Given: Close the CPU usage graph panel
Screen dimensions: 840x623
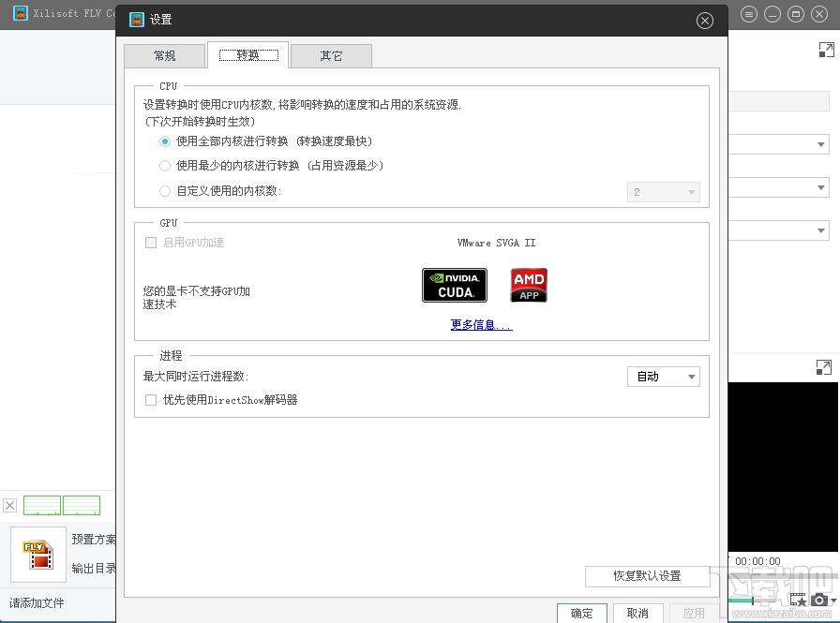Looking at the screenshot, I should [9, 505].
